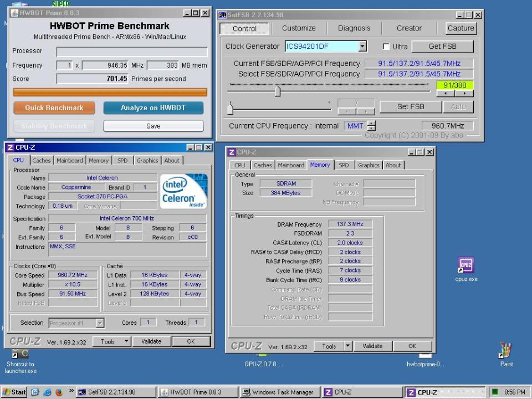Image resolution: width=532 pixels, height=399 pixels.
Task: Launch Firefox from quick launch bar
Action: click(x=59, y=392)
